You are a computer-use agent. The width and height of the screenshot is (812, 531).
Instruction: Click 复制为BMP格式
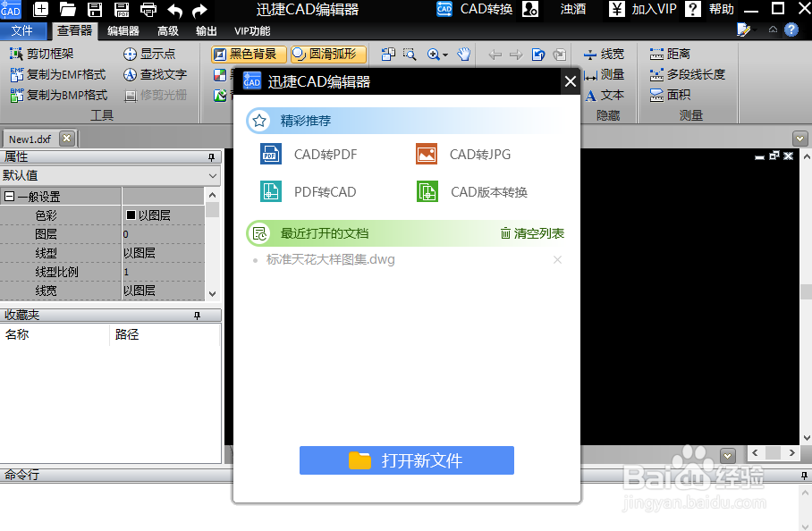pyautogui.click(x=58, y=96)
